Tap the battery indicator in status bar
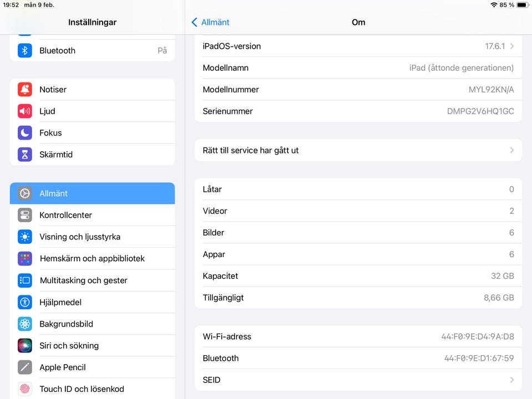Image resolution: width=532 pixels, height=399 pixels. [522, 5]
